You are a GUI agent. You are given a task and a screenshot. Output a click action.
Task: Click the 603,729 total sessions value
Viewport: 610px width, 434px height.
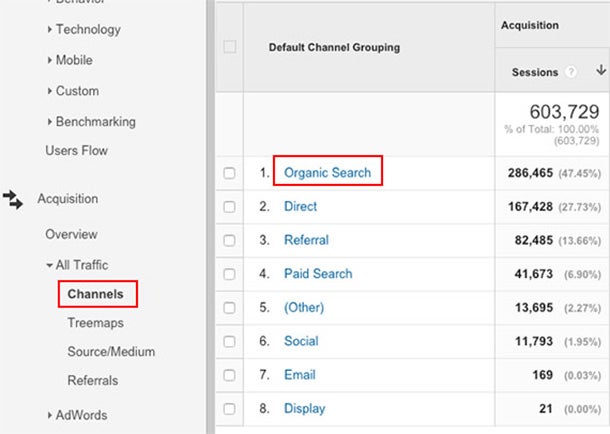564,112
